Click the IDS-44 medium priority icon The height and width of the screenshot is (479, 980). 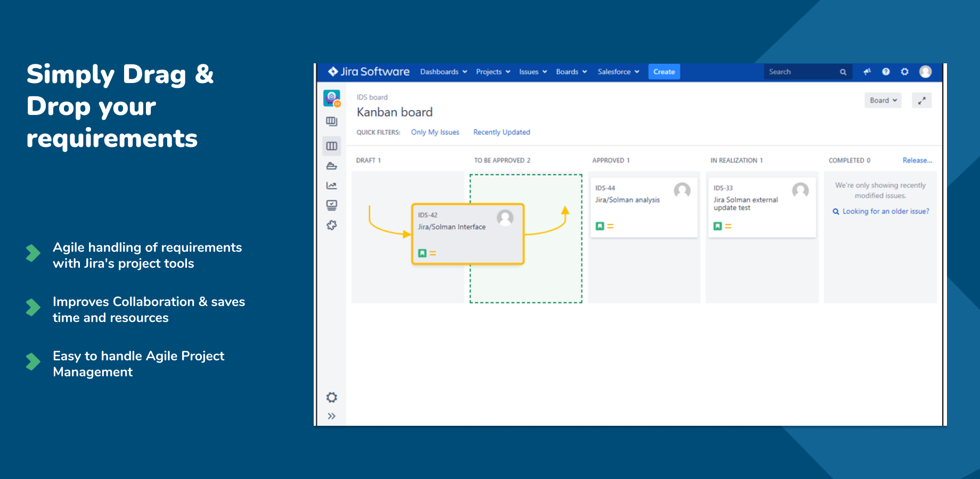click(x=610, y=226)
